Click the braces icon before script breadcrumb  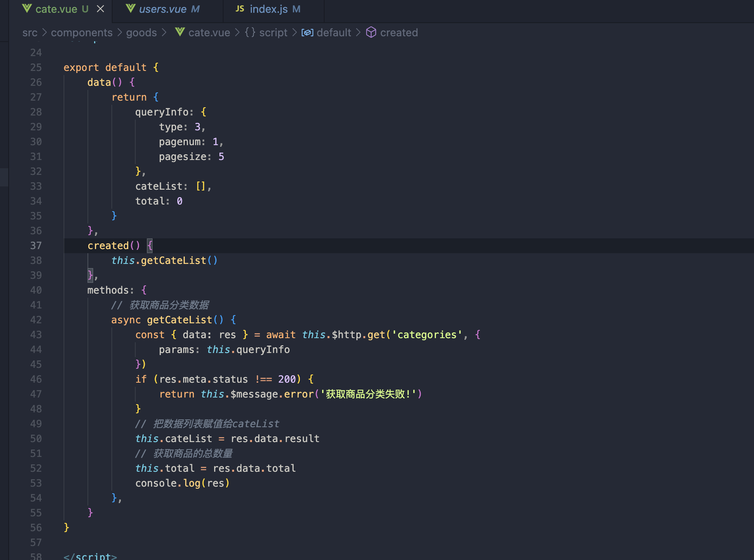click(x=250, y=32)
